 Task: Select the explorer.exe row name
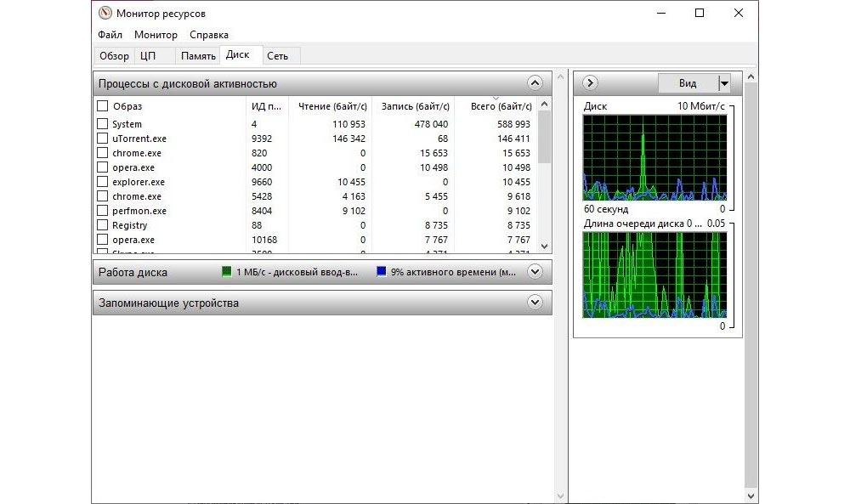pyautogui.click(x=139, y=182)
